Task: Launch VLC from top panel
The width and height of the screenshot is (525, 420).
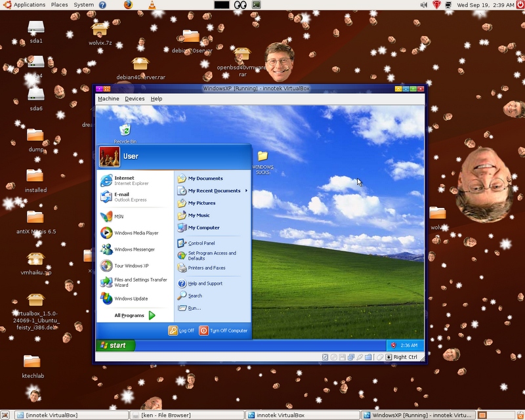Action: tap(152, 5)
